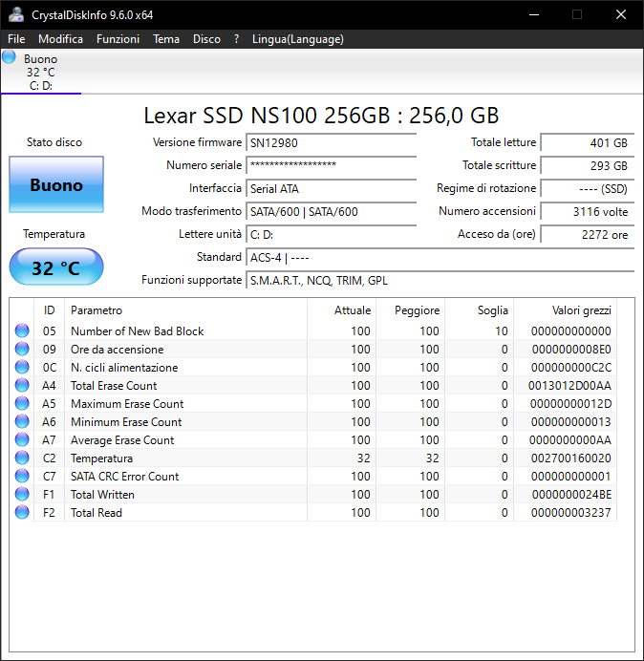Open the Funzioni menu
644x661 pixels.
[118, 39]
